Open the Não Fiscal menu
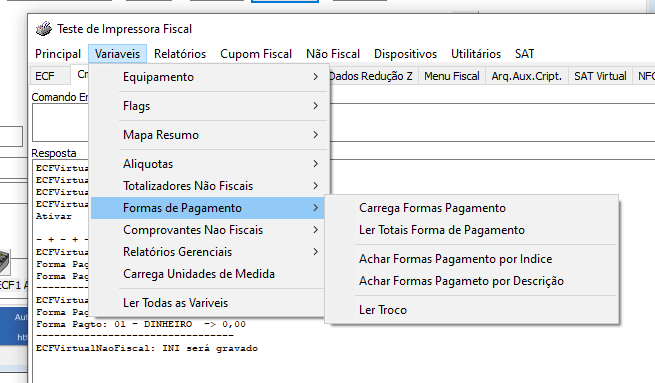This screenshot has height=383, width=655. coord(333,54)
